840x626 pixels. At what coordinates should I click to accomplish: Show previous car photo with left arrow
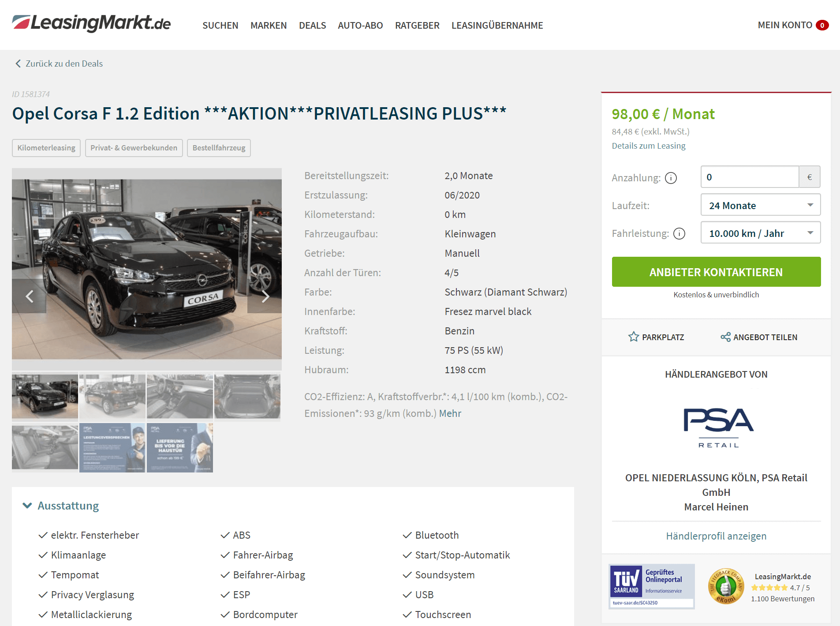click(29, 296)
